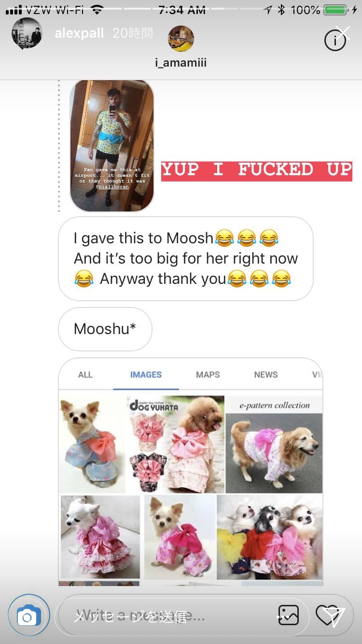
Task: Open alexpall profile picture
Action: [27, 34]
